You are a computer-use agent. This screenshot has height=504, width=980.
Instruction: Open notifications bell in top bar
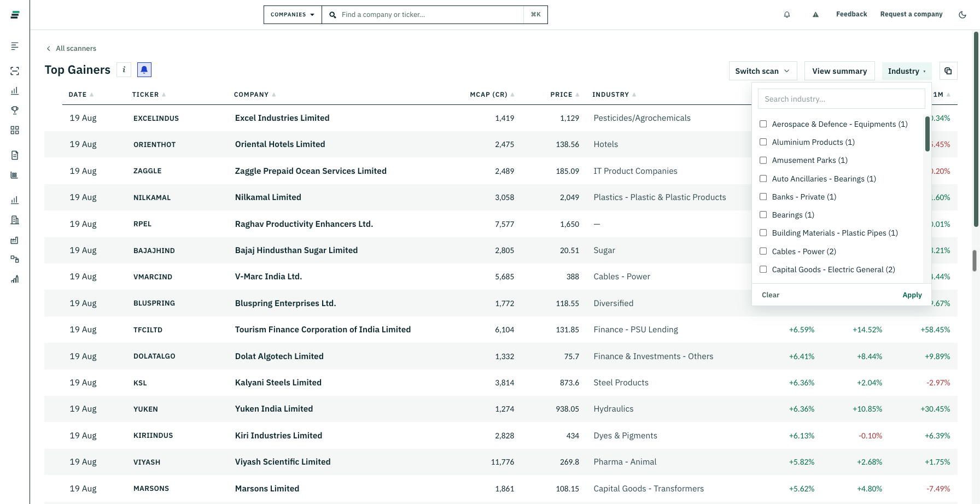(787, 15)
